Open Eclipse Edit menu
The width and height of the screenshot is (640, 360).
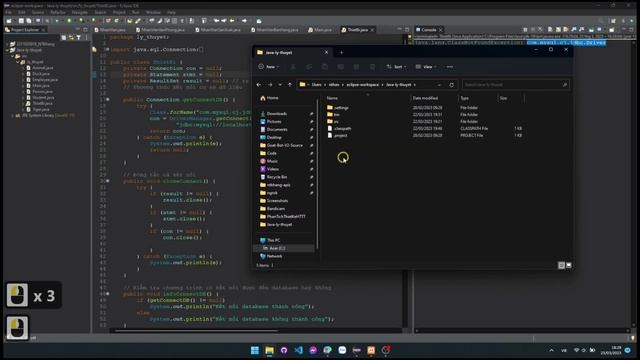tap(21, 13)
